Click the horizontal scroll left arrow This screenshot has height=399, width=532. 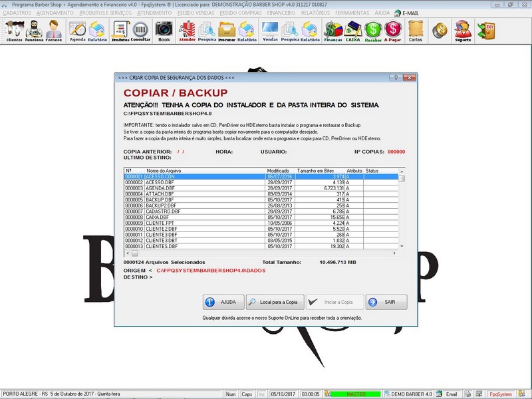click(128, 253)
